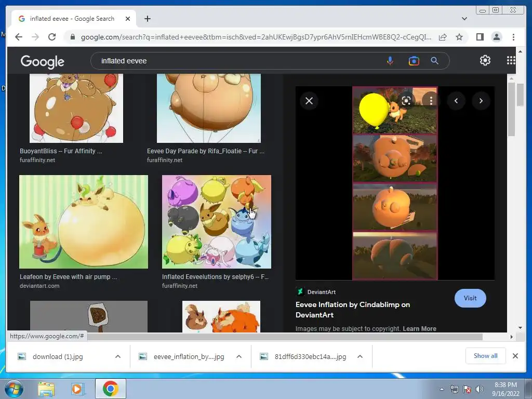Expand options for eevee_inflation_by....jpg
The image size is (532, 399).
pos(239,356)
